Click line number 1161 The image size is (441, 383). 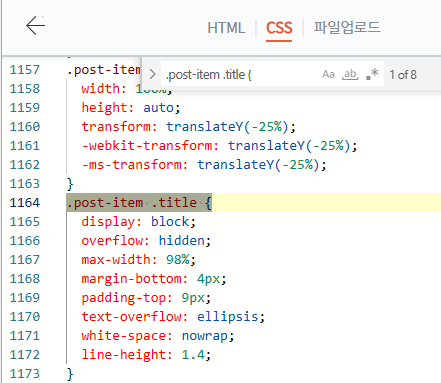[x=25, y=146]
